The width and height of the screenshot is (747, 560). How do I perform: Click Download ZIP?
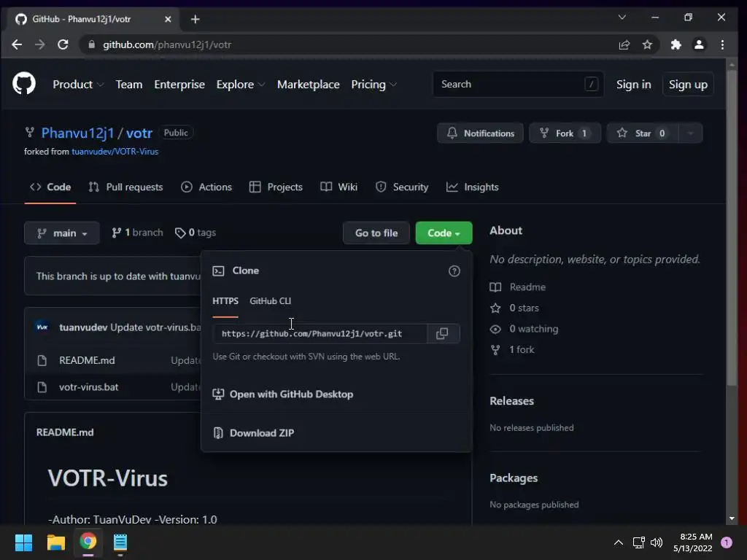(253, 433)
